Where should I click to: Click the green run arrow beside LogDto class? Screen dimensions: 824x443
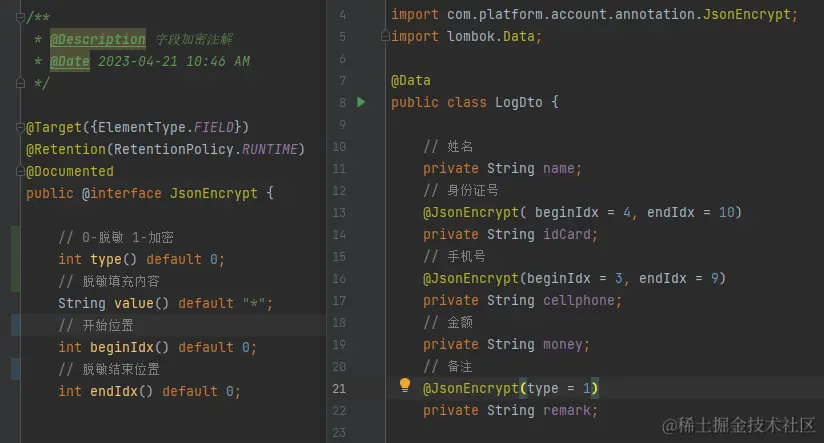[x=361, y=102]
